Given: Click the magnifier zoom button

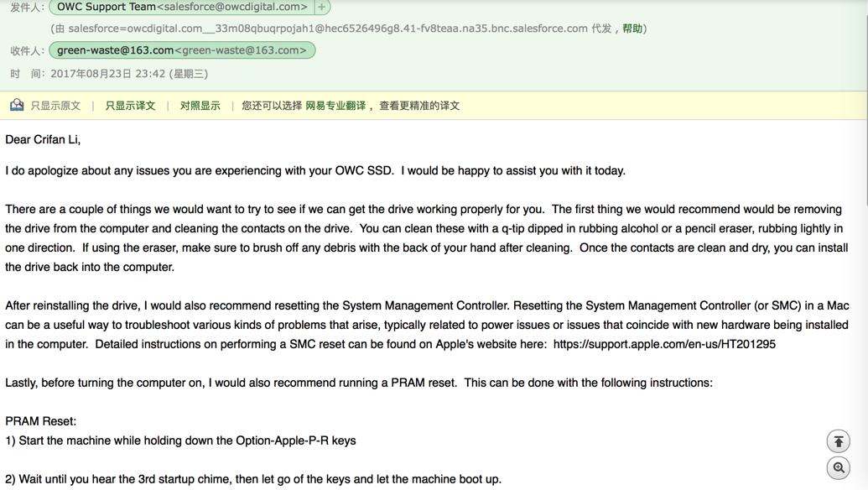Looking at the screenshot, I should 838,468.
